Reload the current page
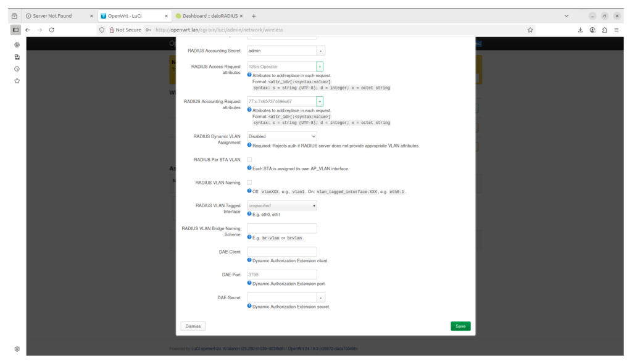Screen dimensions: 632x364 (52, 30)
